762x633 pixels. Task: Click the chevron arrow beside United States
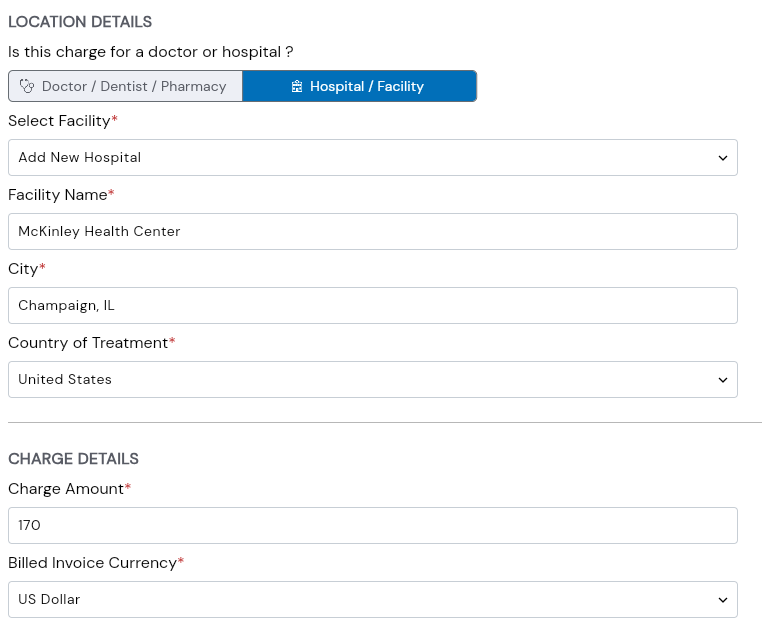tap(723, 380)
